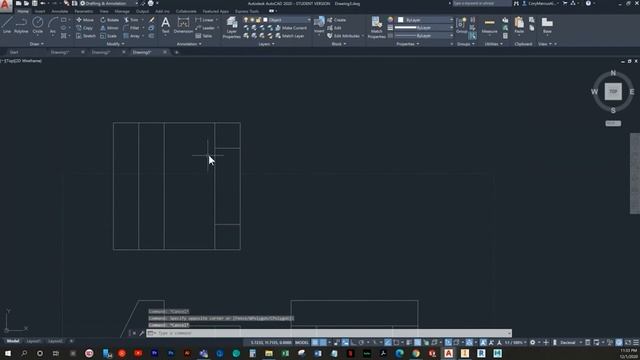Toggle polar tracking in status bar

361,342
